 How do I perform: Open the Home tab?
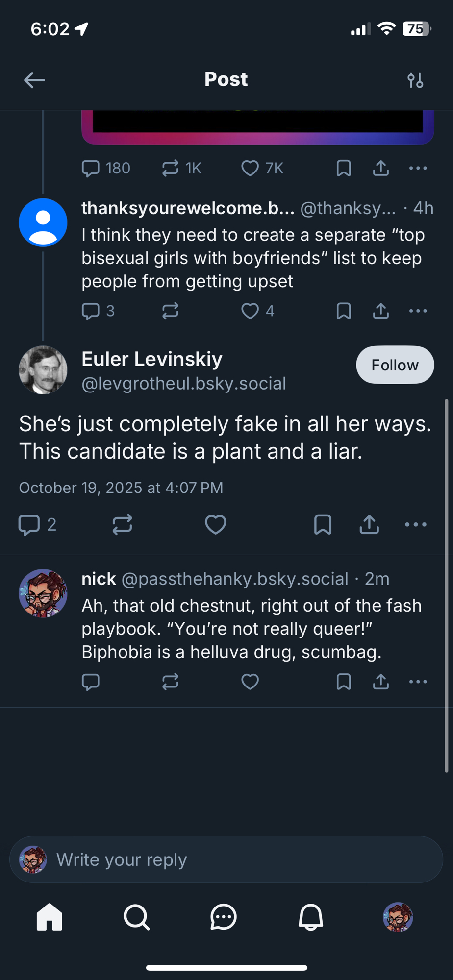pos(50,917)
